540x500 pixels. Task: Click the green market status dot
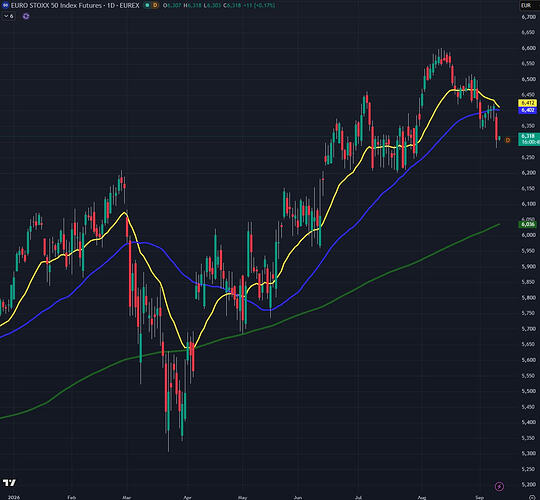tap(147, 5)
